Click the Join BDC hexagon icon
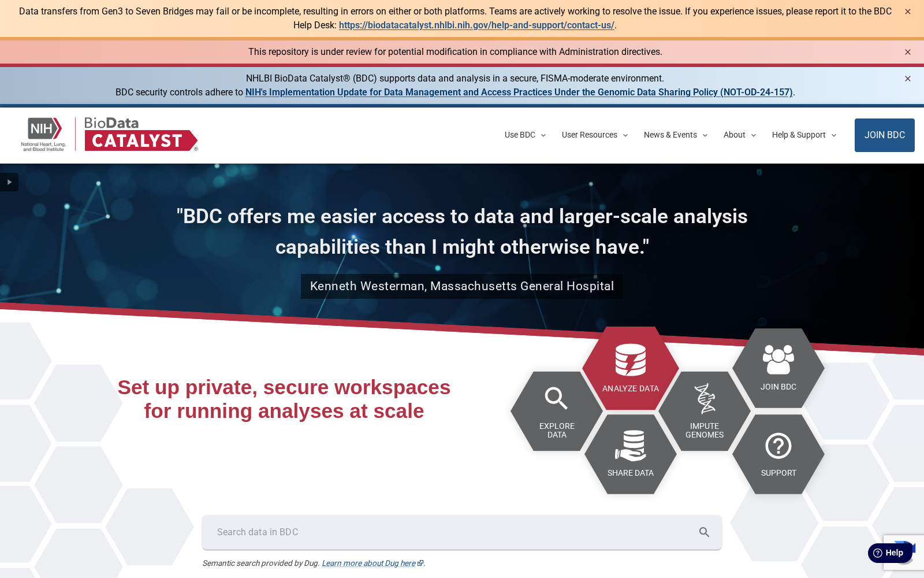Viewport: 924px width, 578px height. pyautogui.click(x=778, y=368)
